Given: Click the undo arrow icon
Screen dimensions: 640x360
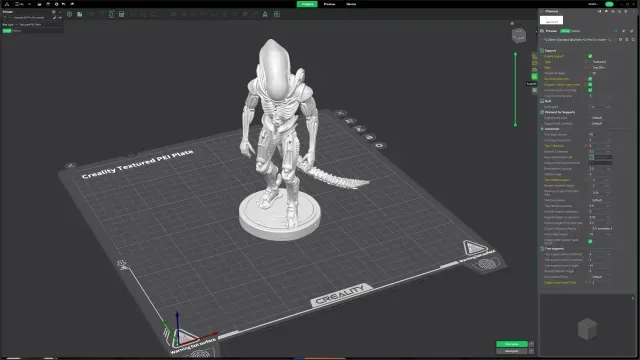Looking at the screenshot, I should click(64, 4).
